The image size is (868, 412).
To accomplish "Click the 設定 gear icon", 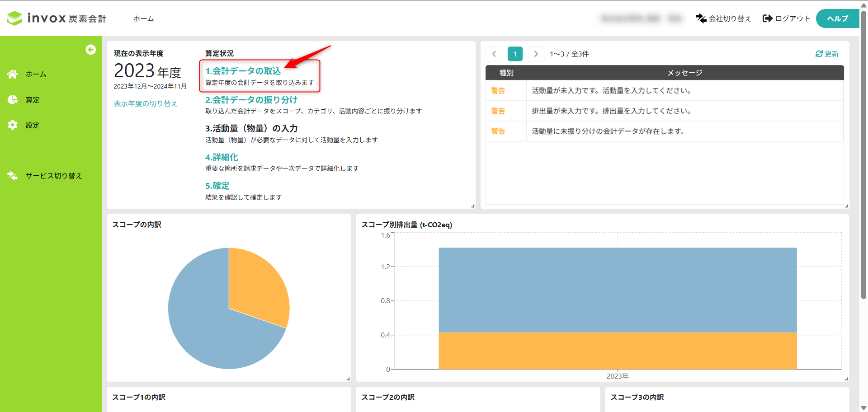I will [x=13, y=125].
